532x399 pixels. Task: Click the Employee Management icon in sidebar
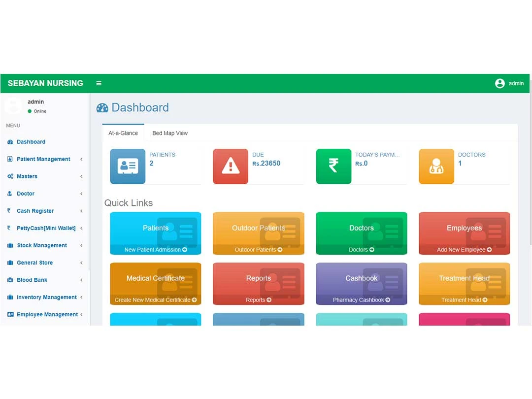(x=11, y=314)
